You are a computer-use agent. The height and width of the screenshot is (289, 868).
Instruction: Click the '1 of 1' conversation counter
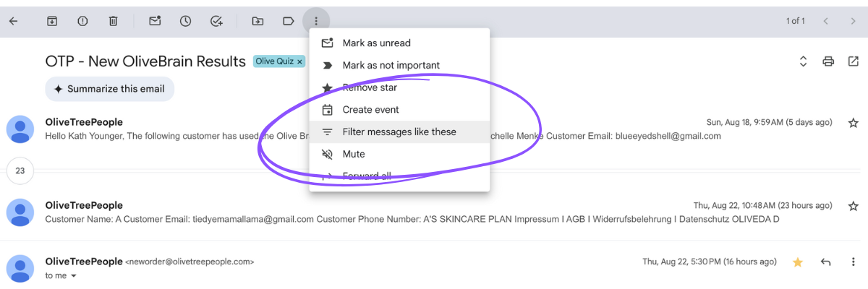pos(796,21)
